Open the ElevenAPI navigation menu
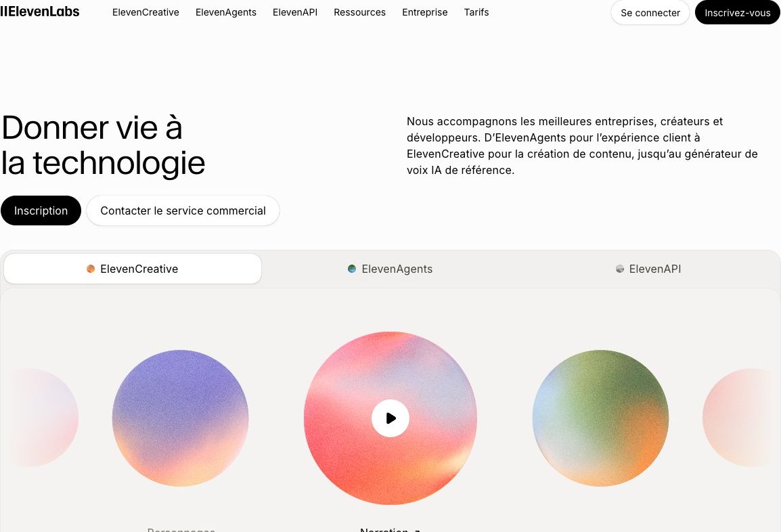This screenshot has height=532, width=781. point(295,12)
